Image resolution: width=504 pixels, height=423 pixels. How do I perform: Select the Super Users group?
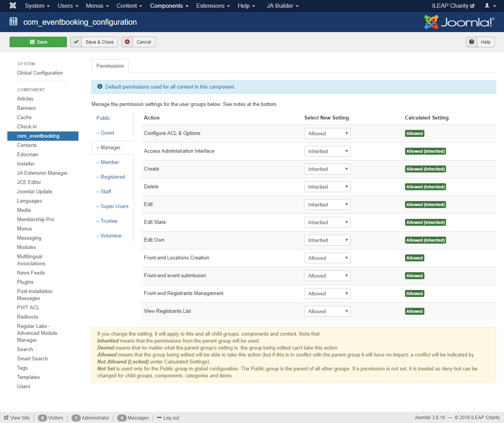pyautogui.click(x=112, y=206)
